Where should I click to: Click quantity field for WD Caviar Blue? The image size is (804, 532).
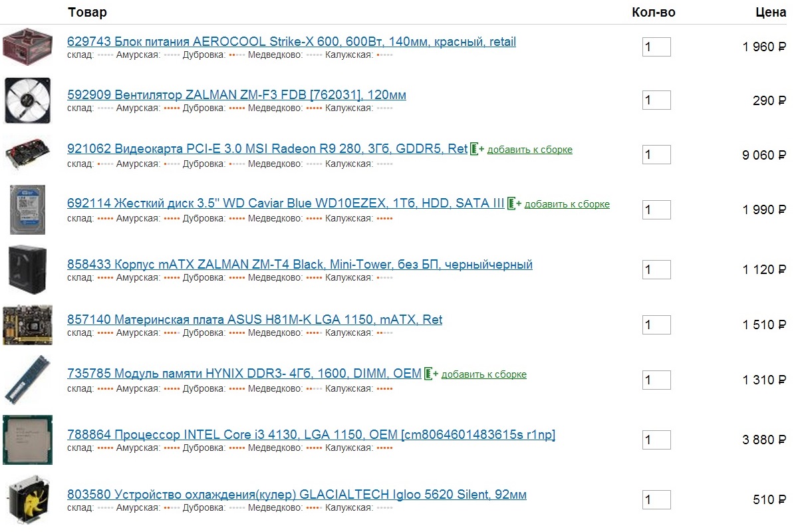tap(656, 209)
